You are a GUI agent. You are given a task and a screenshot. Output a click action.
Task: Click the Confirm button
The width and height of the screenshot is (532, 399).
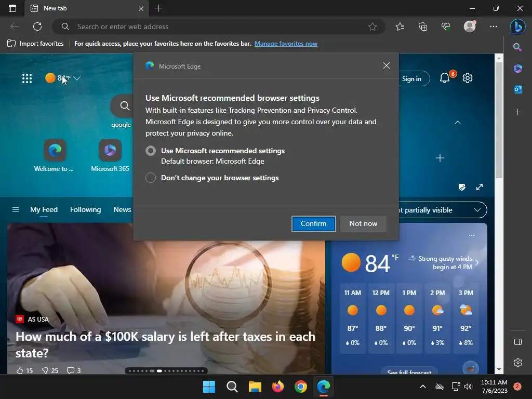[x=313, y=223]
